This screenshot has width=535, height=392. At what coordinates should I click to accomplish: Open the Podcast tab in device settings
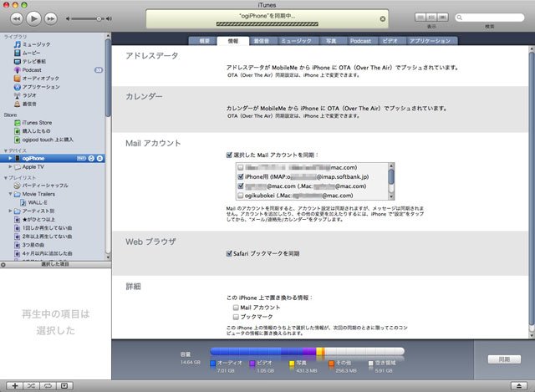click(360, 41)
